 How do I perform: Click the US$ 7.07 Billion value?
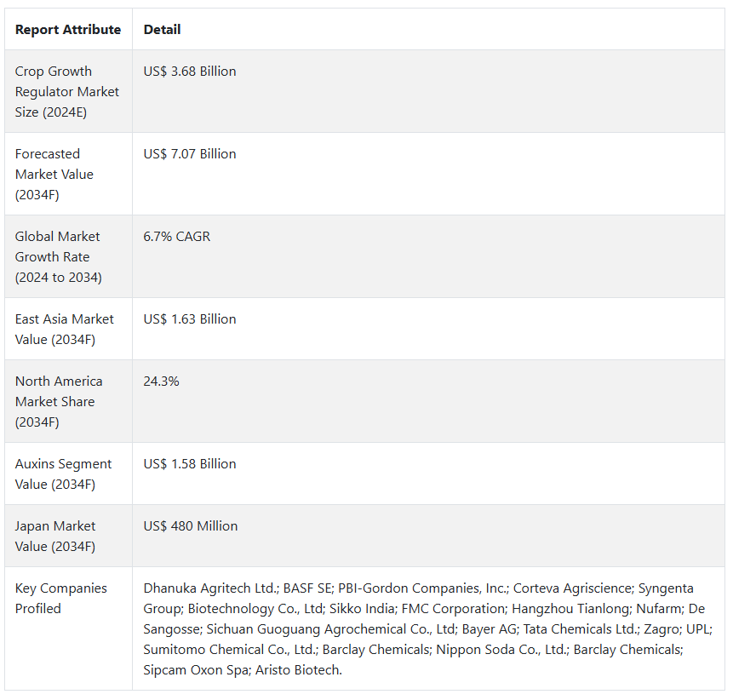pos(190,154)
